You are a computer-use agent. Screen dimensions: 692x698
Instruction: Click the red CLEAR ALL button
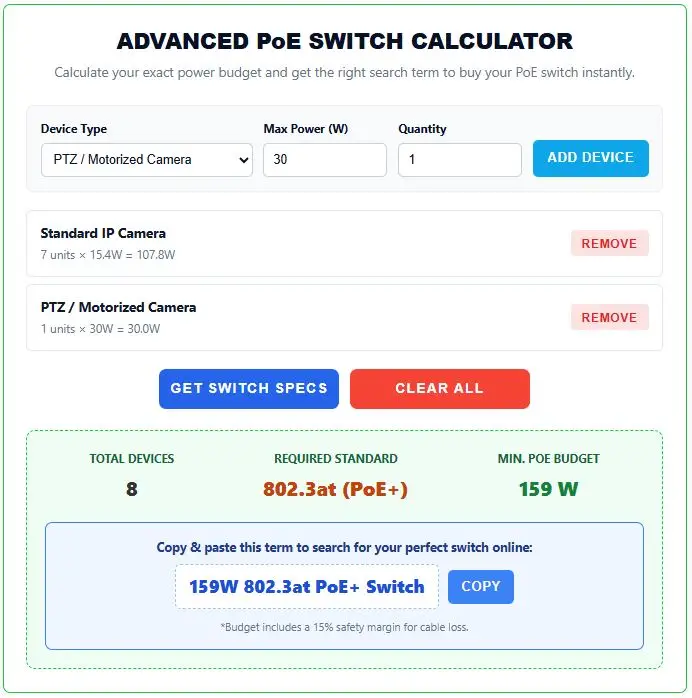tap(440, 388)
